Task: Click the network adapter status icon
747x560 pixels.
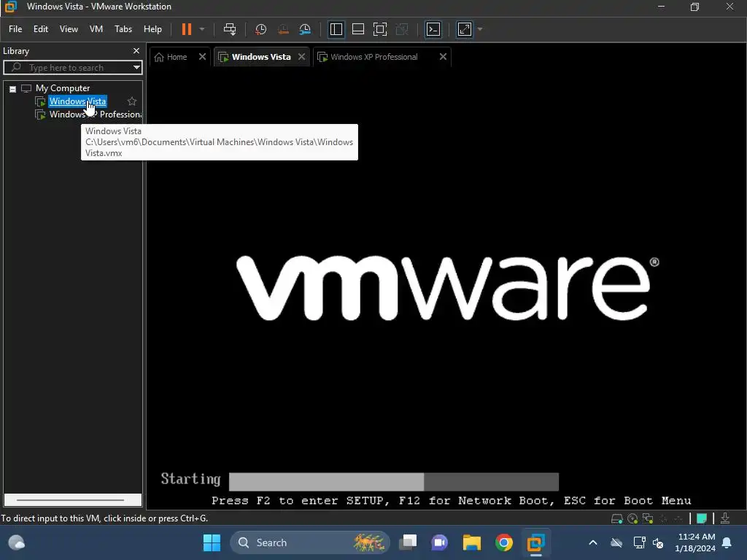Action: click(x=648, y=518)
